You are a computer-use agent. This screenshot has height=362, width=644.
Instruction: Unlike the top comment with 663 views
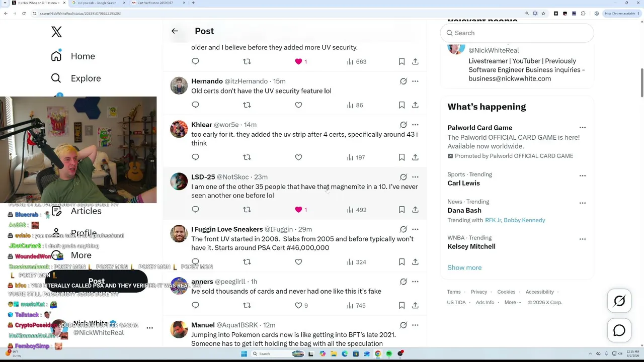pos(298,61)
